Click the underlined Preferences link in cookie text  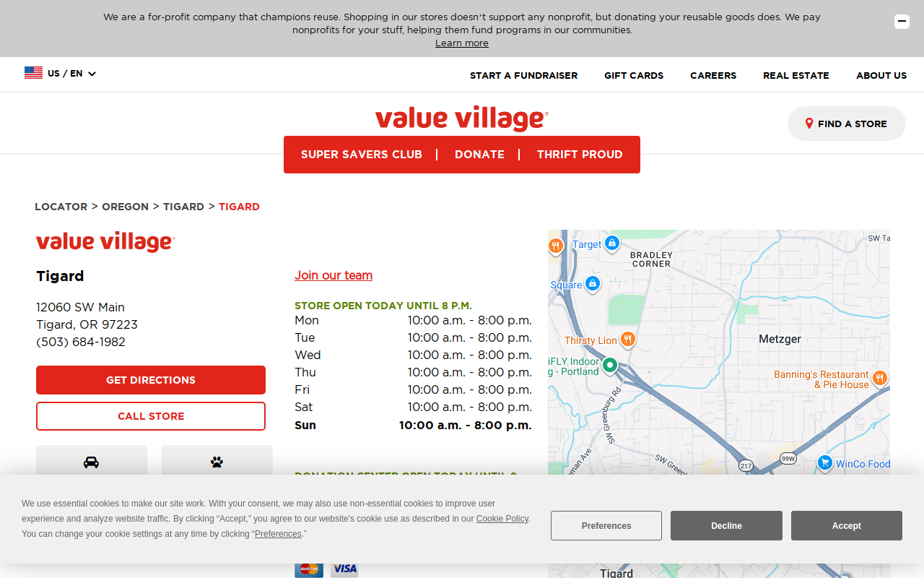(x=278, y=534)
